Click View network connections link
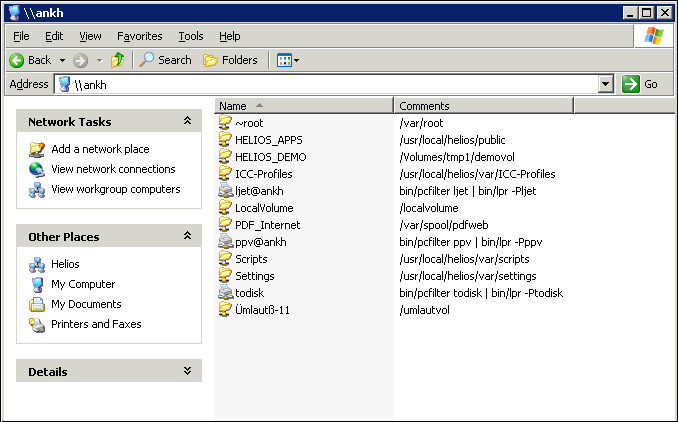678x422 pixels. [113, 169]
